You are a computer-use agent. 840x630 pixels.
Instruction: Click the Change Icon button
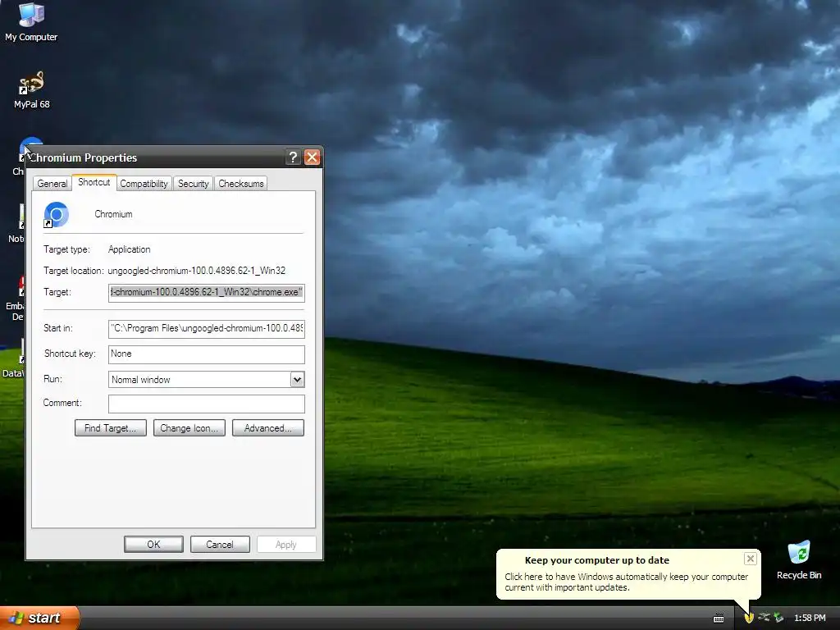click(x=189, y=427)
